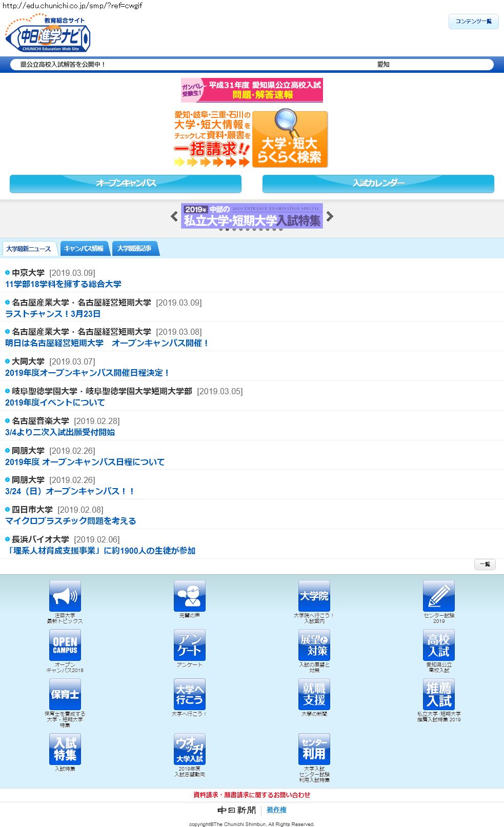This screenshot has width=504, height=827.
Task: Select the センター試験 2019 pencil icon
Action: [x=438, y=596]
